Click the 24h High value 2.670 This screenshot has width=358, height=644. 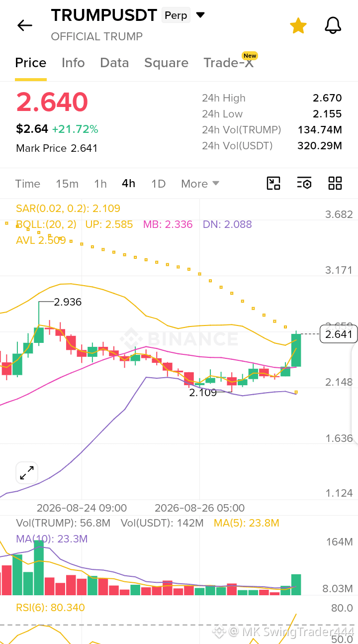327,98
